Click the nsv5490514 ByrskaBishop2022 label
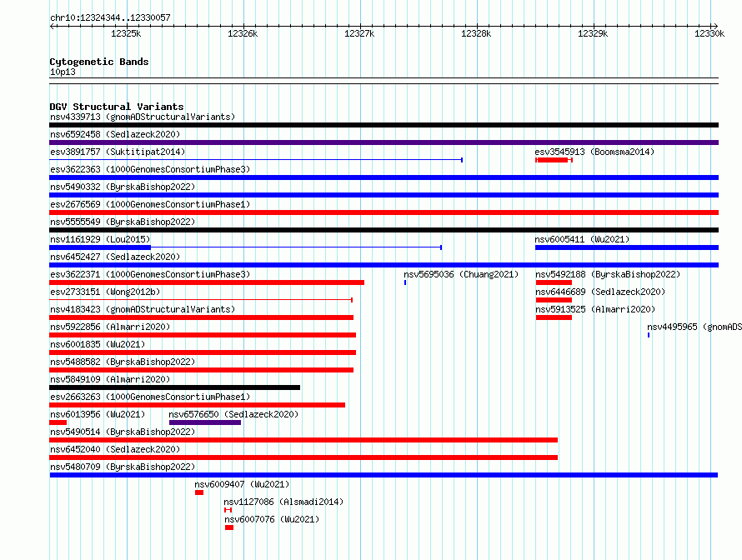 123,432
